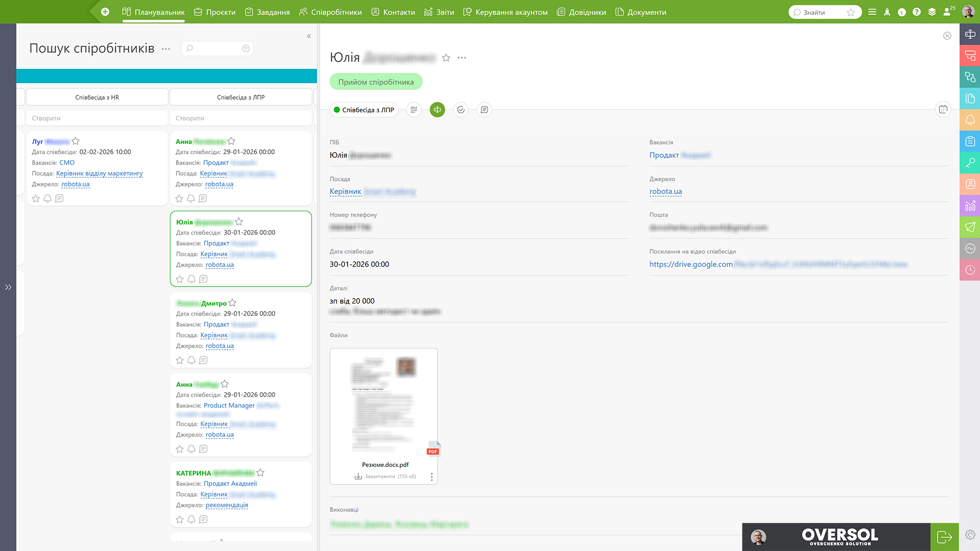Click Створити under Співбесіда з HR column

click(97, 118)
